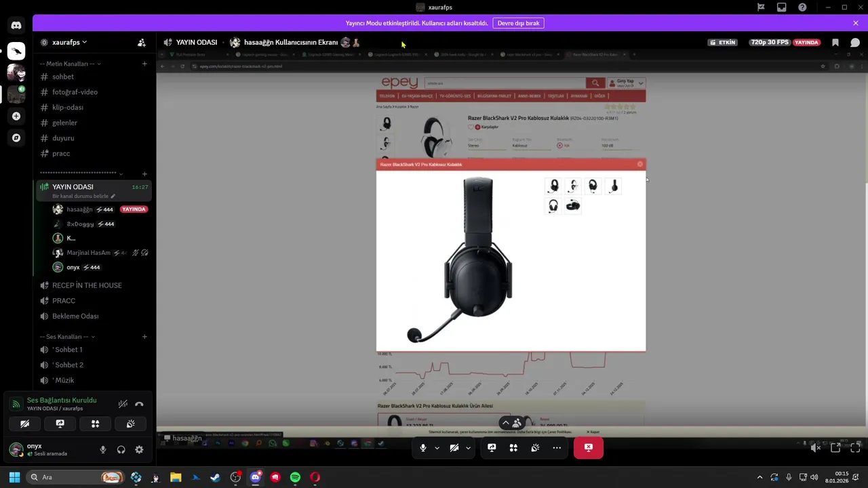Open the soundboard in voice panel
Viewport: 868px width, 488px height.
coord(130,424)
